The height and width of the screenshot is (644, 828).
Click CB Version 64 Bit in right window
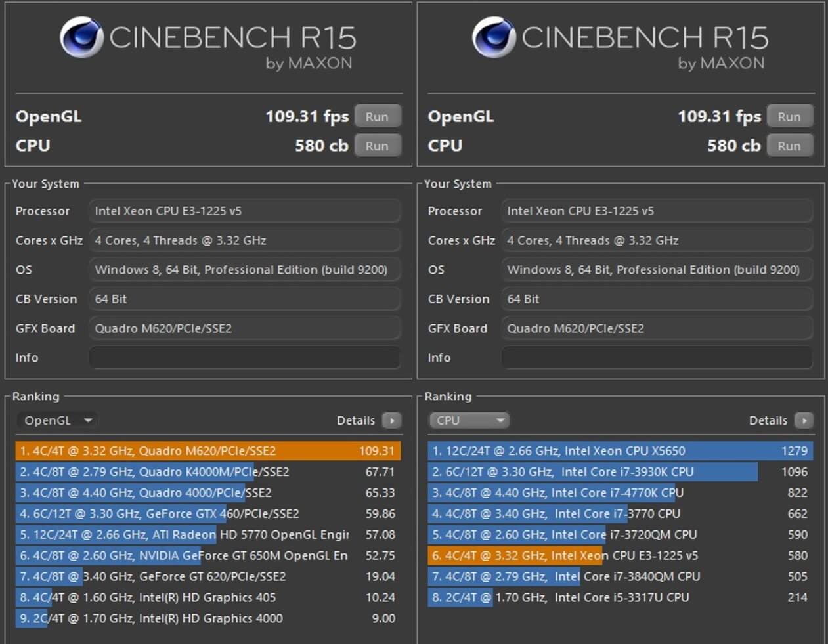coord(657,299)
